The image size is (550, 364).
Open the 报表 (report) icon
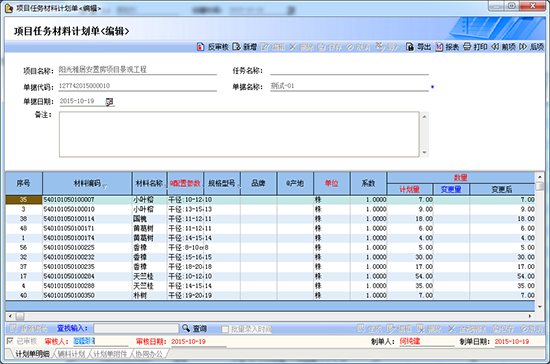pos(439,47)
